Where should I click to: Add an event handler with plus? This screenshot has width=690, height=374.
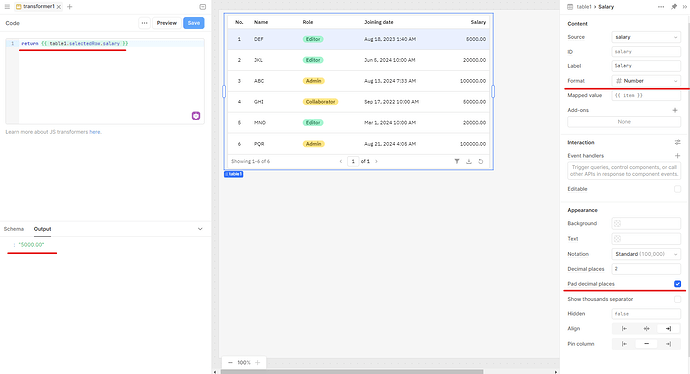677,156
